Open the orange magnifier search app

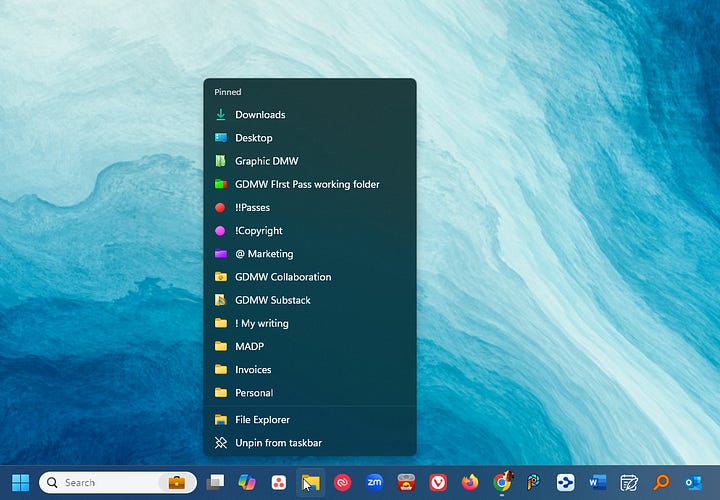click(x=661, y=483)
